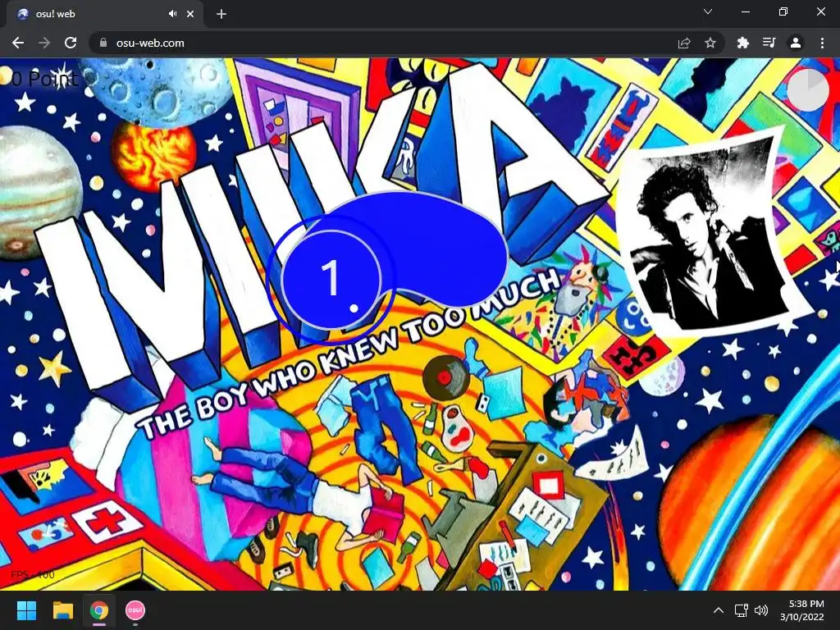The width and height of the screenshot is (840, 630).
Task: Open Chrome's three-dot menu
Action: pos(822,43)
